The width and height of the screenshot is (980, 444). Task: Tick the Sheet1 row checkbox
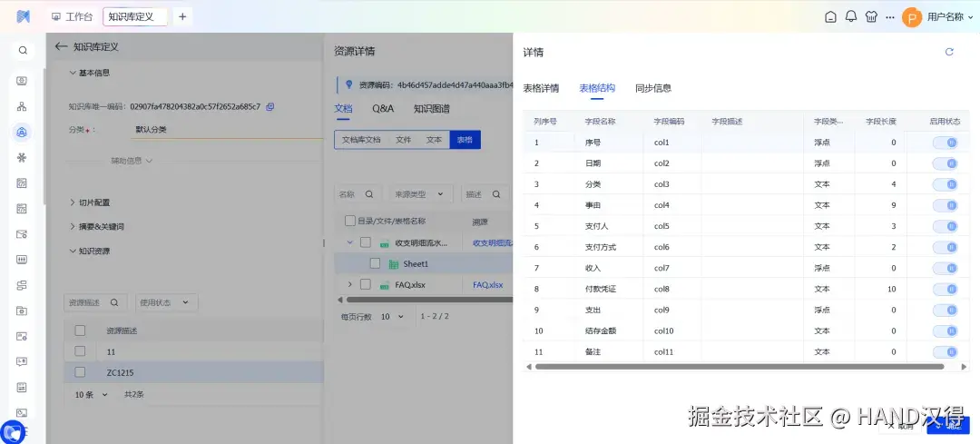pyautogui.click(x=375, y=264)
